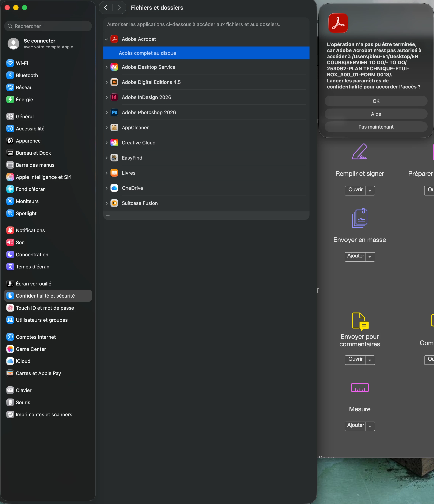Select Notifications in the sidebar
This screenshot has height=504, width=434.
(x=30, y=230)
